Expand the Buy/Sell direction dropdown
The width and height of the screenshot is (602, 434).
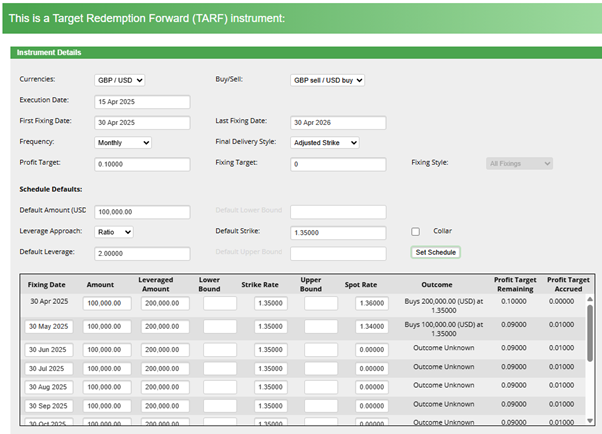[x=327, y=80]
